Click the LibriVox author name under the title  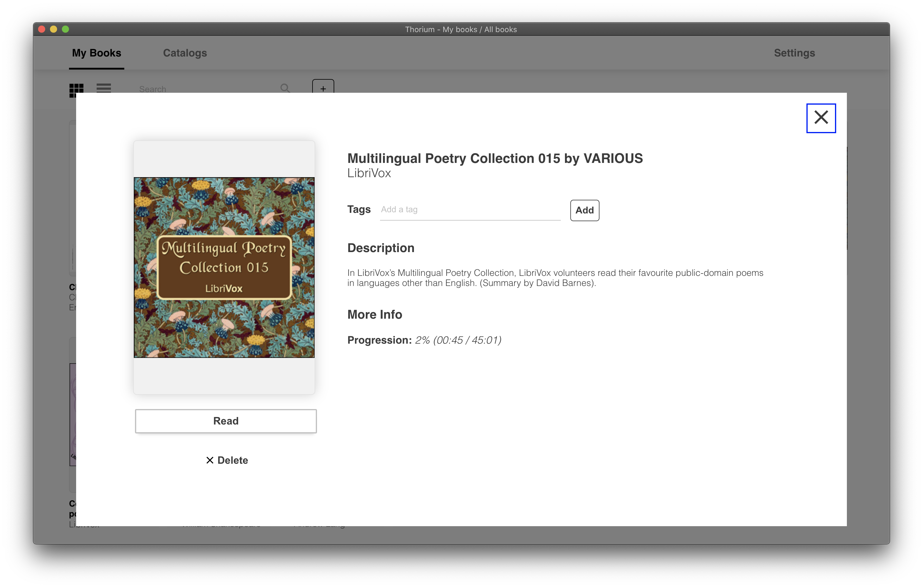pyautogui.click(x=369, y=173)
